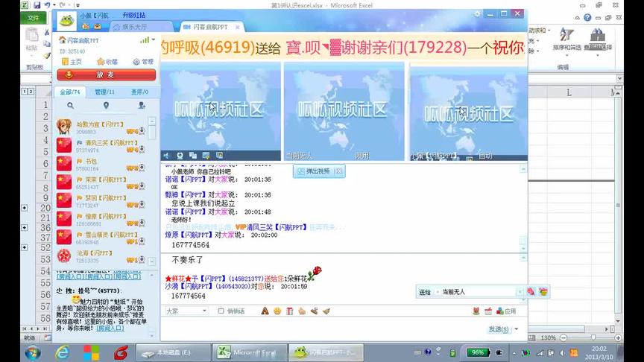Switch to the 娱乐大厅 tab
The height and width of the screenshot is (362, 644).
click(x=142, y=27)
